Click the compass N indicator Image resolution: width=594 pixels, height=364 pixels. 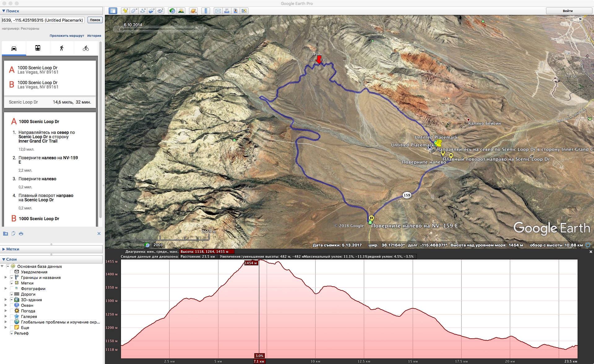pos(580,19)
